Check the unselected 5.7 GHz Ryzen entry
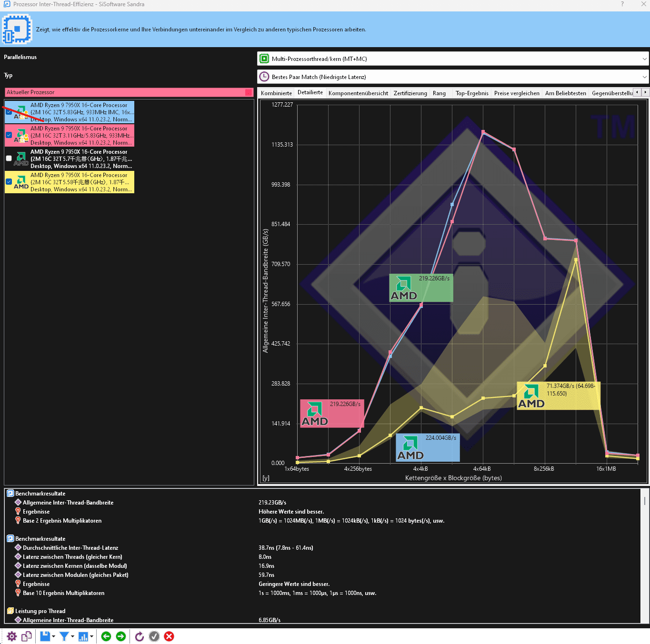Image resolution: width=650 pixels, height=644 pixels. (x=9, y=159)
